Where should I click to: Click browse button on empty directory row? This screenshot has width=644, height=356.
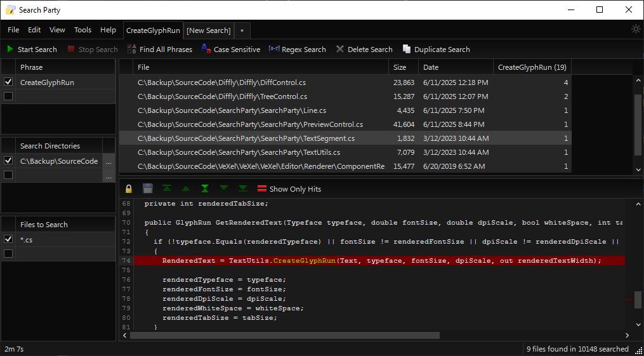[109, 176]
